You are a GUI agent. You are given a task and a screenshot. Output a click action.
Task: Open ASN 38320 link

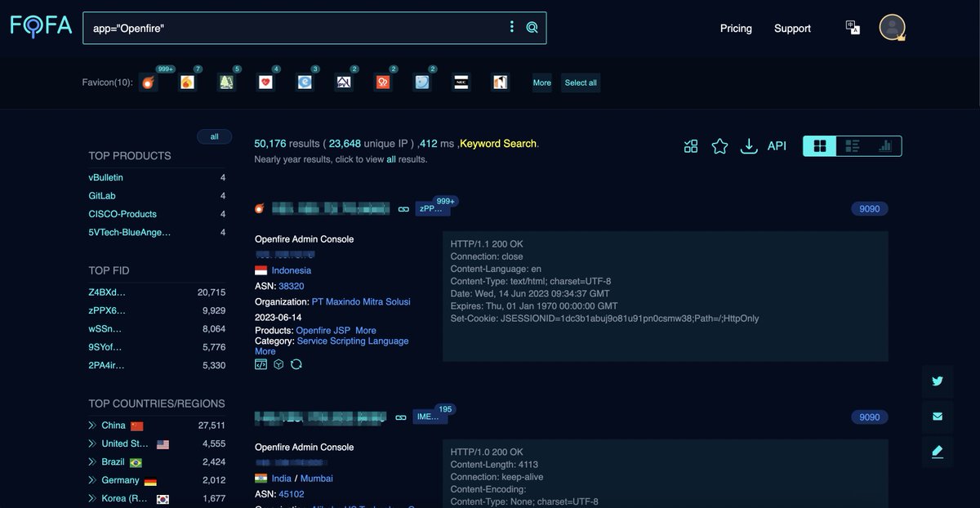[291, 287]
